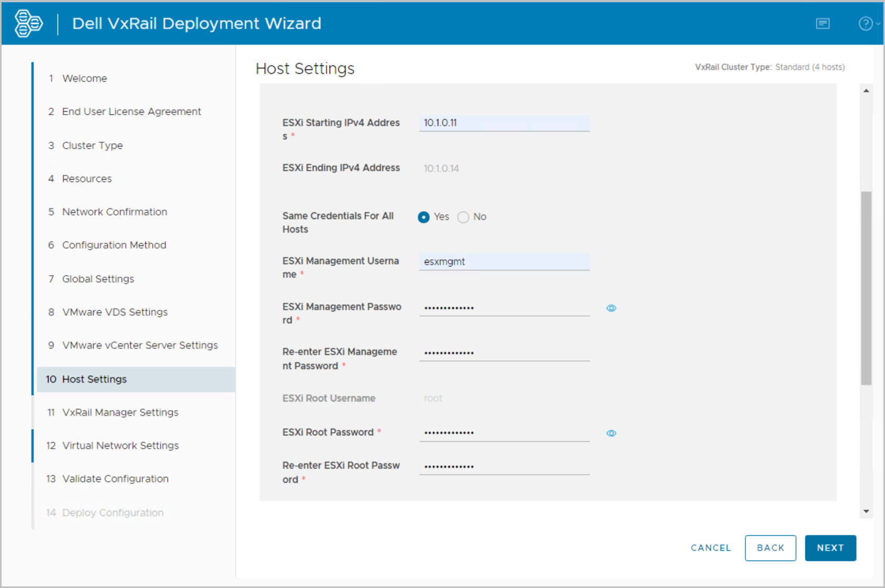
Task: Navigate to the Cluster Type step
Action: tap(92, 145)
